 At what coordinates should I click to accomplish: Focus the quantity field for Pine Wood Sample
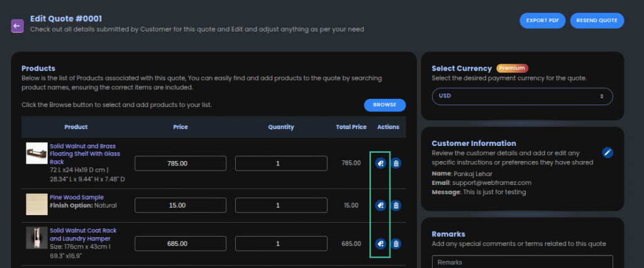click(x=281, y=205)
